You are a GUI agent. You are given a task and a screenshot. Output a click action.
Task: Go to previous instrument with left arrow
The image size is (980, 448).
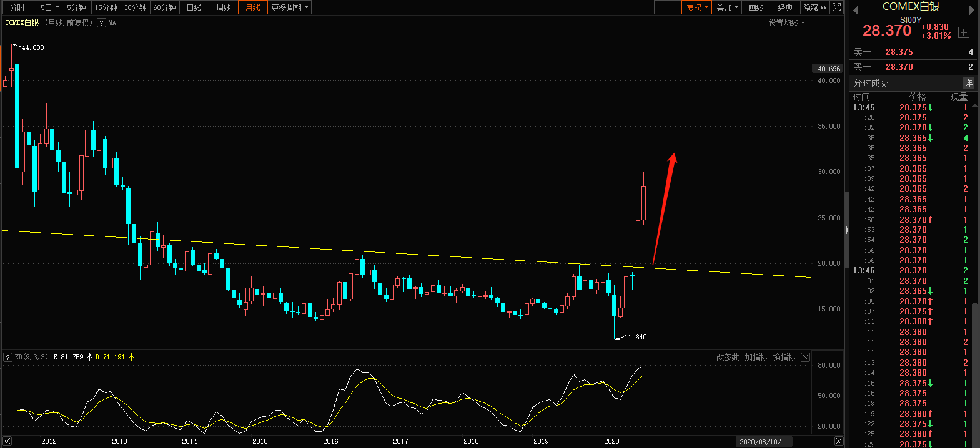point(856,9)
